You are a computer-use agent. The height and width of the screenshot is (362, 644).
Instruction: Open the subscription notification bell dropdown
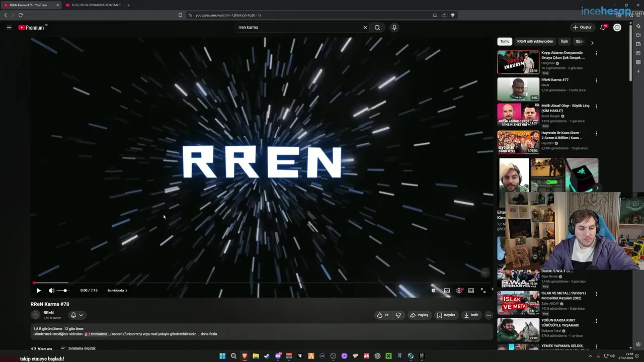77,315
